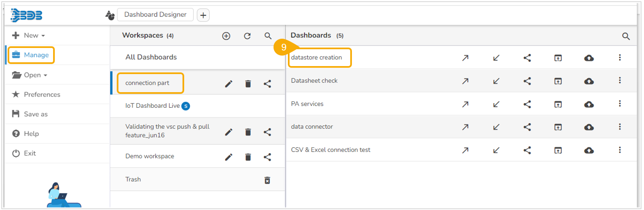
Task: Expand the Open dropdown menu
Action: click(x=30, y=75)
